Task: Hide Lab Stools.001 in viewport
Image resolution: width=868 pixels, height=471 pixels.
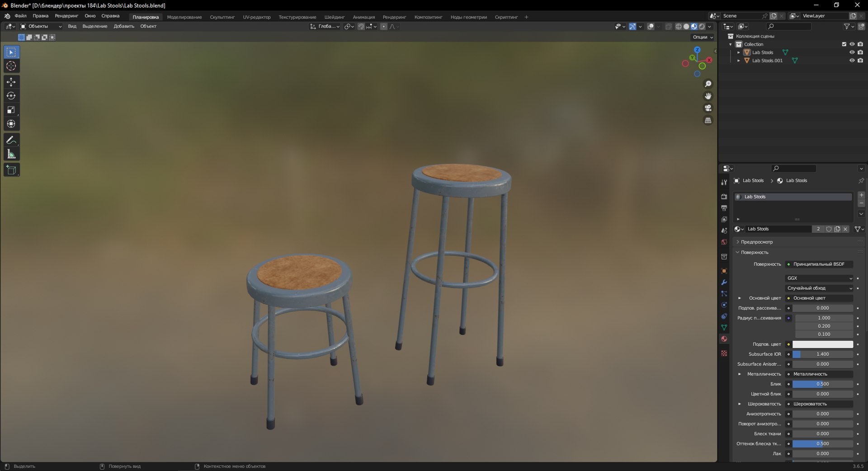Action: tap(852, 61)
